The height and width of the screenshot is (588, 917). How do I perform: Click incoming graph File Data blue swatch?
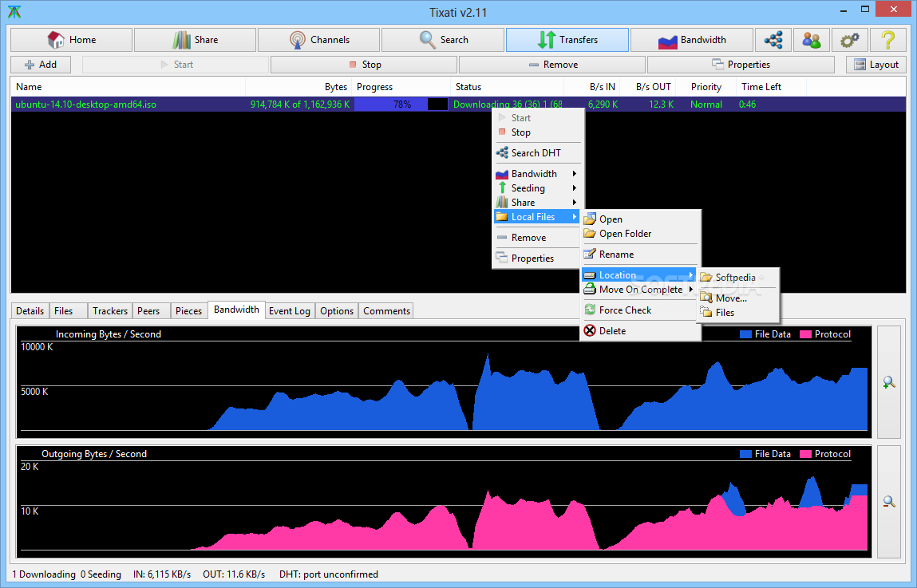click(745, 334)
